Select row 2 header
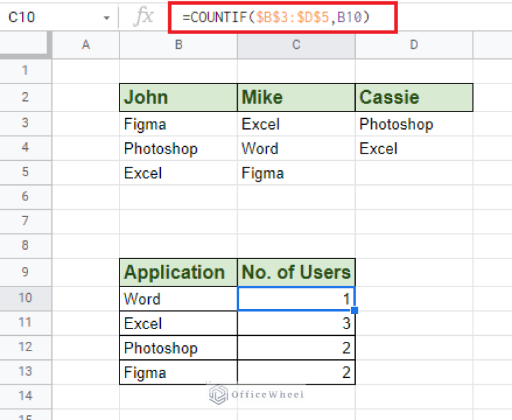 [25, 97]
